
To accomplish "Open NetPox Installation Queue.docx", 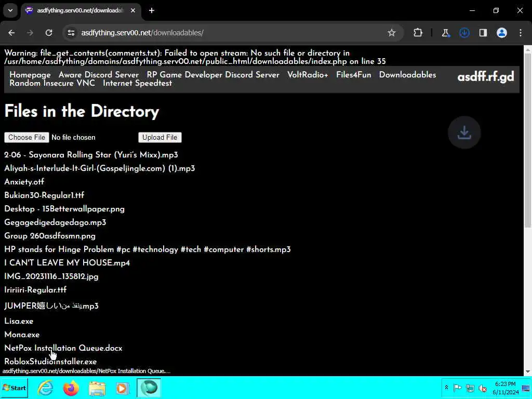I will click(63, 348).
